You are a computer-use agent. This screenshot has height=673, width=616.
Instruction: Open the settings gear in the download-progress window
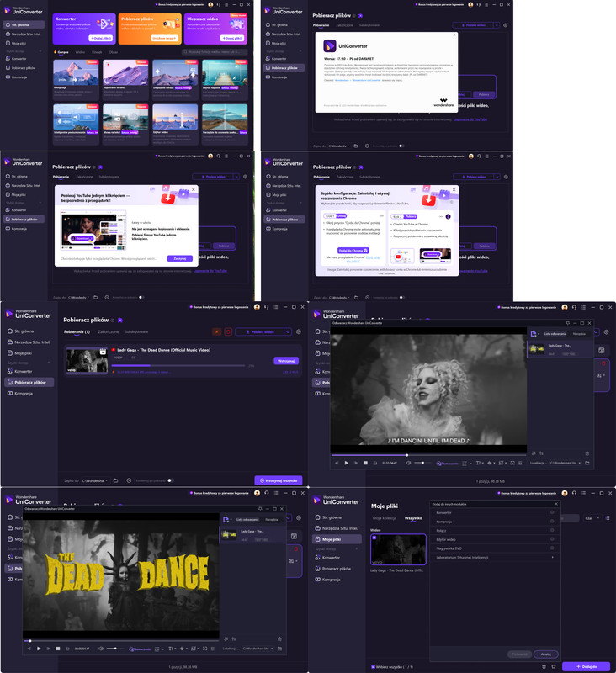coord(299,331)
